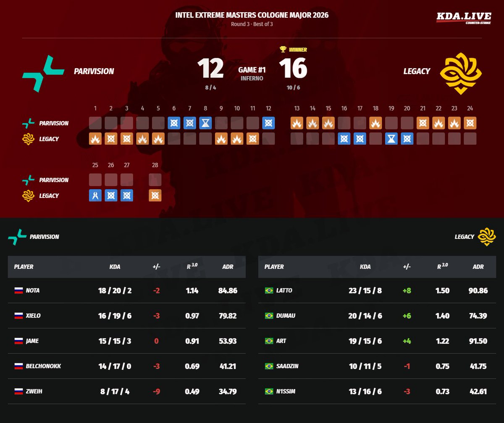Click the INFERNO map name
The height and width of the screenshot is (423, 504).
coord(252,78)
